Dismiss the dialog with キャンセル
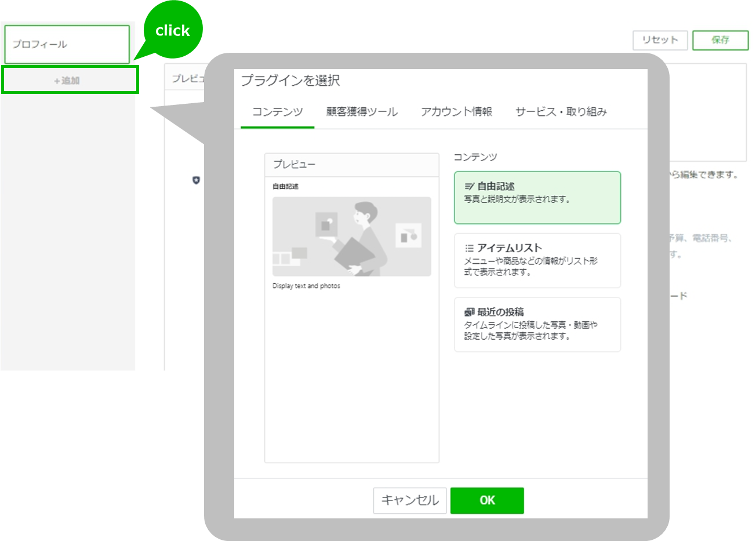The image size is (756, 541). (409, 500)
